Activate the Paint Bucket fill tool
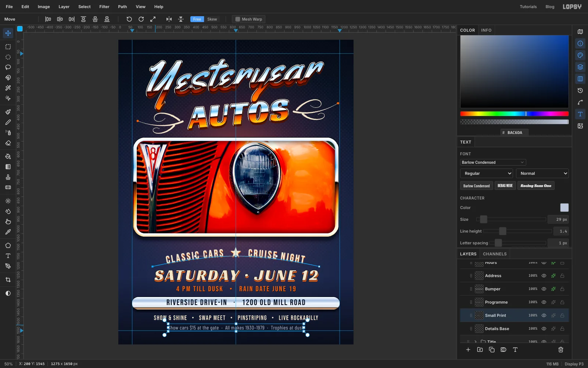The width and height of the screenshot is (588, 368). point(8,156)
